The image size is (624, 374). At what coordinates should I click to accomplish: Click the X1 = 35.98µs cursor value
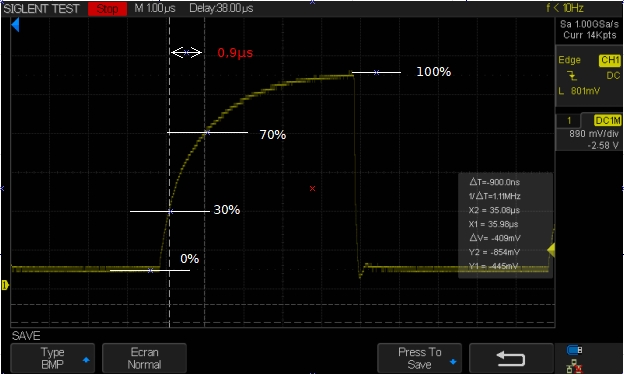(x=493, y=224)
